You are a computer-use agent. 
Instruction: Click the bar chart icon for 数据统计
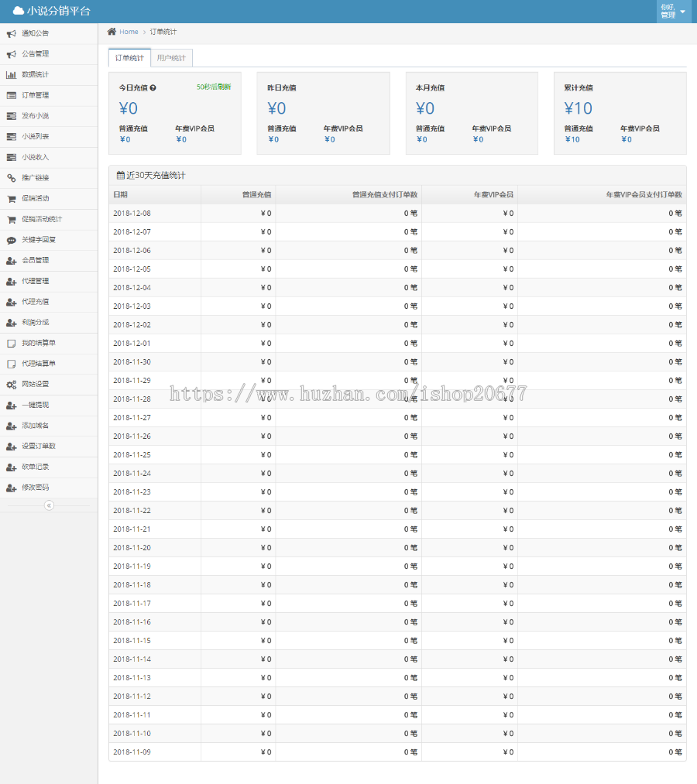[11, 74]
